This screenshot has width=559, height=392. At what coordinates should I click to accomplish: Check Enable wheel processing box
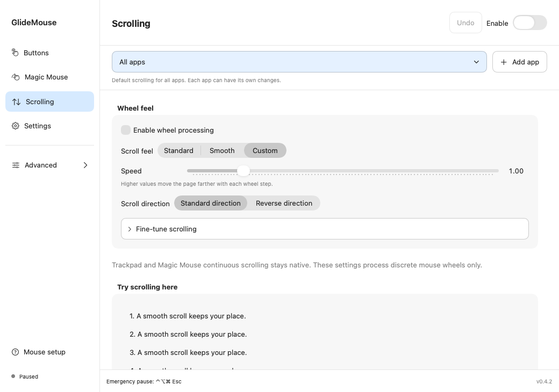click(x=125, y=130)
